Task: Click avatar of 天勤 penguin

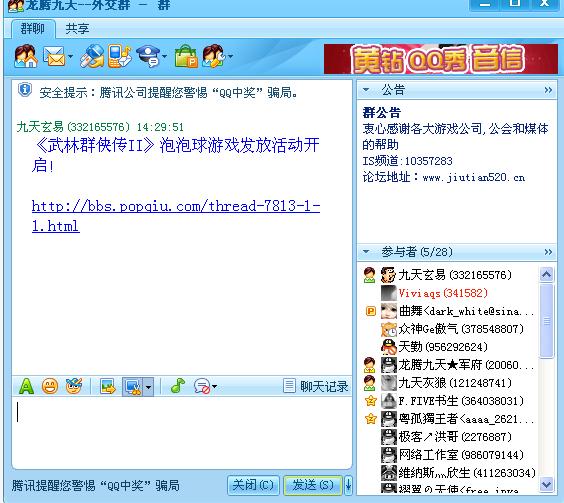Action: coord(389,347)
